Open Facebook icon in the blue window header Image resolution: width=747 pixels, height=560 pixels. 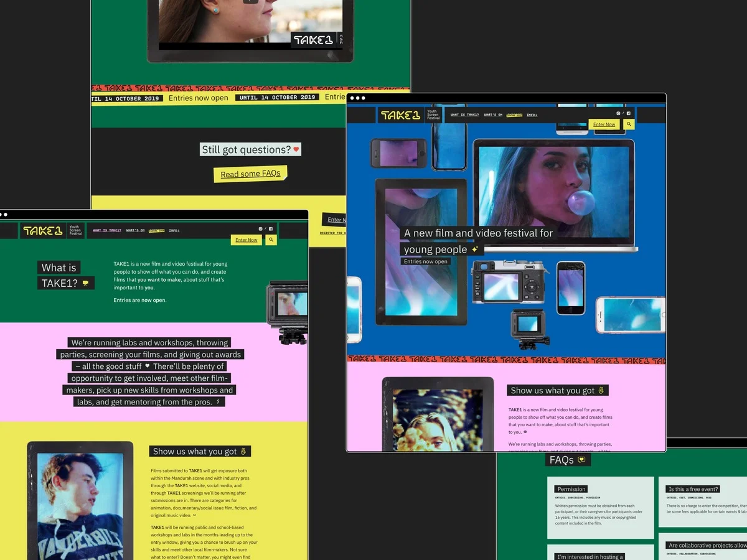628,114
